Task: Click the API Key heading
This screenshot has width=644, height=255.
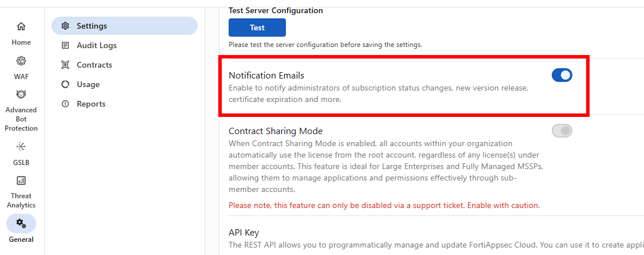Action: pyautogui.click(x=244, y=232)
